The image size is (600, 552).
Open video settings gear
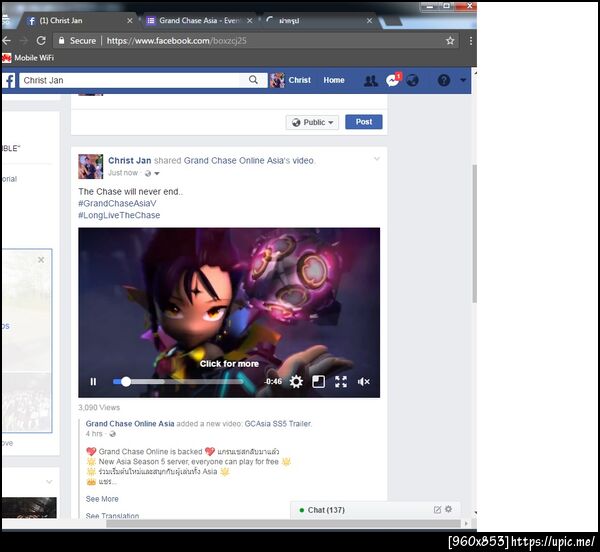coord(296,381)
